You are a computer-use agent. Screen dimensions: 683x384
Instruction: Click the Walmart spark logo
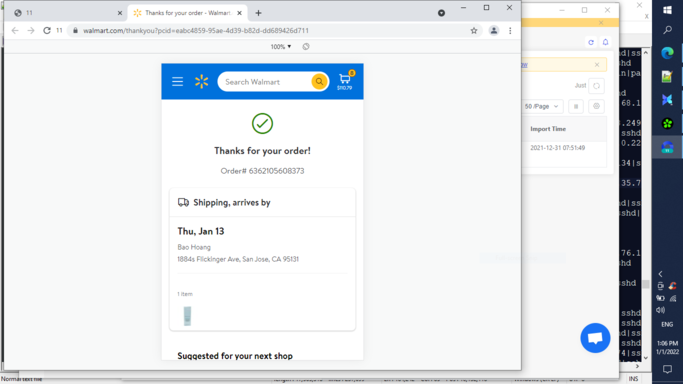201,81
